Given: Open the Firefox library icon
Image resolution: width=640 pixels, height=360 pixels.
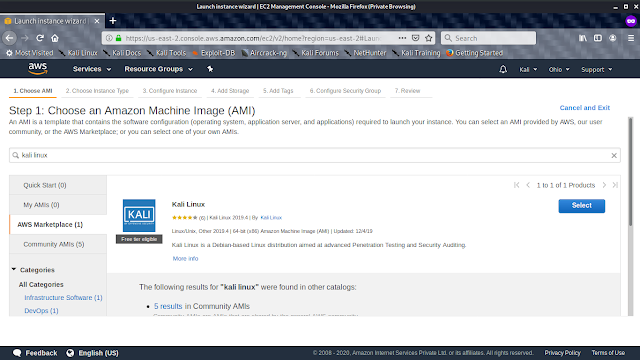Looking at the screenshot, I should [583, 38].
